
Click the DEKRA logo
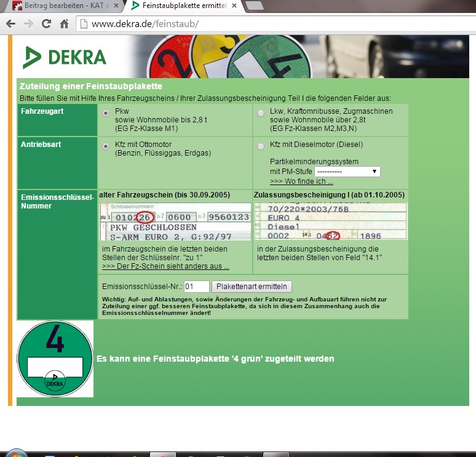pos(65,57)
